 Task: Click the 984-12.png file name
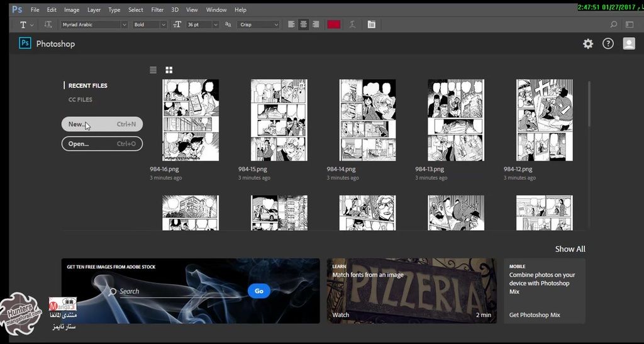(x=518, y=169)
